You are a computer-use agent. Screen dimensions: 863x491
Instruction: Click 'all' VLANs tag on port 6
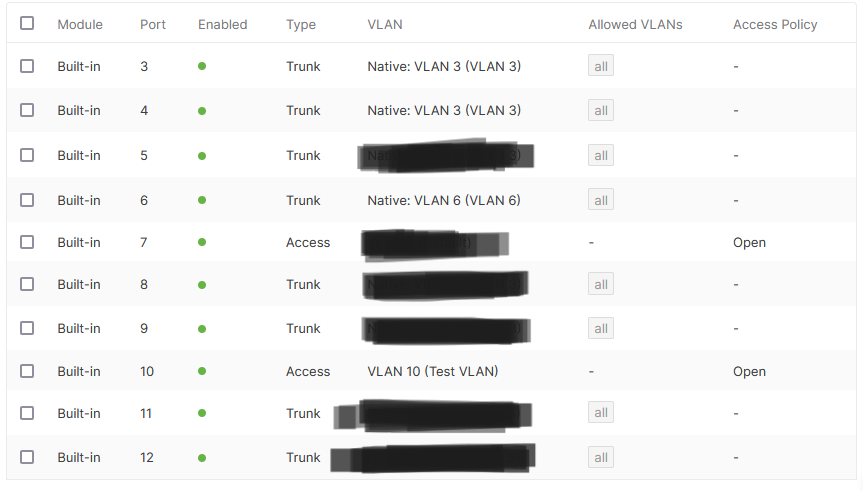click(601, 200)
